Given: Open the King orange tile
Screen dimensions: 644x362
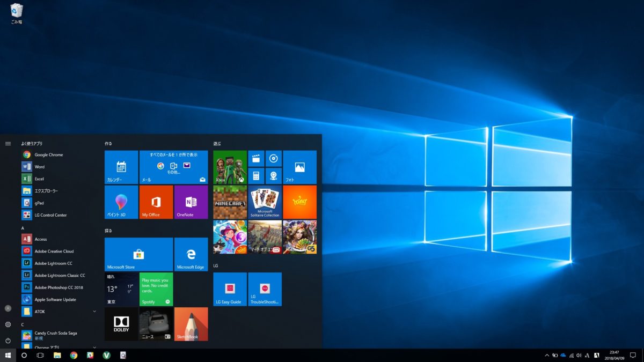Looking at the screenshot, I should coord(300,202).
